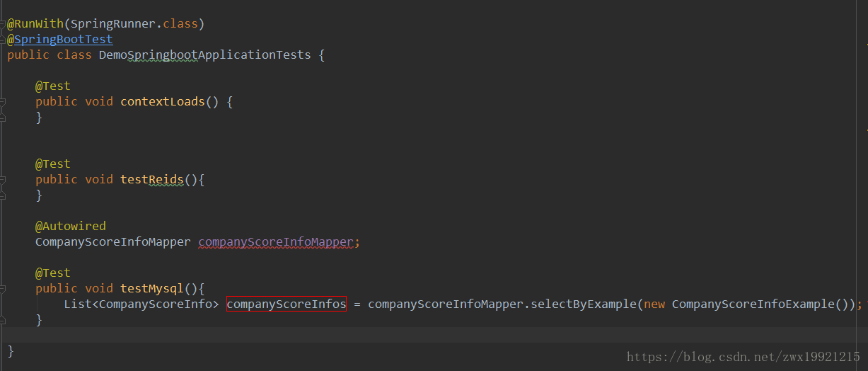This screenshot has height=371, width=868.
Task: Click the CompanyScoreInfoExample constructor call
Action: tap(753, 304)
